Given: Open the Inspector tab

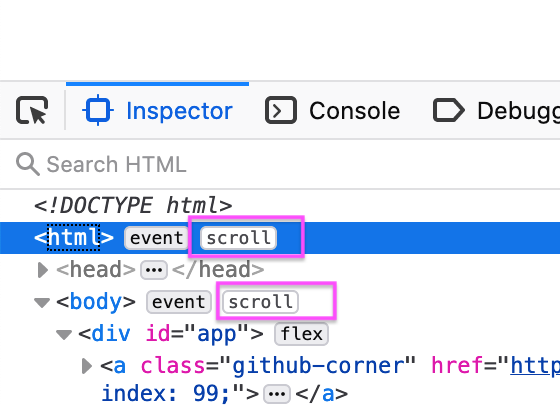Looking at the screenshot, I should pos(158,110).
